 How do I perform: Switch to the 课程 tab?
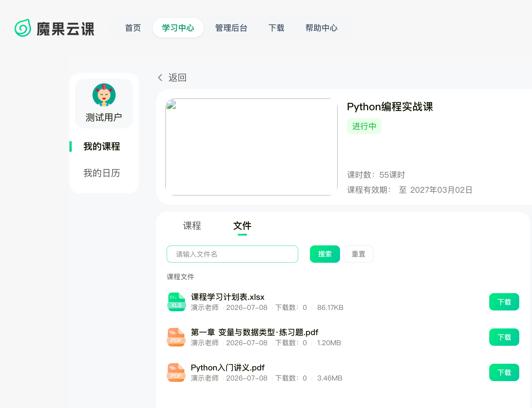[192, 226]
